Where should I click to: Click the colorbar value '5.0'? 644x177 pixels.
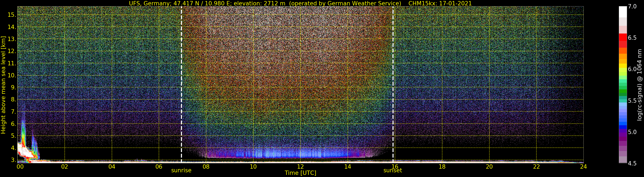point(632,132)
